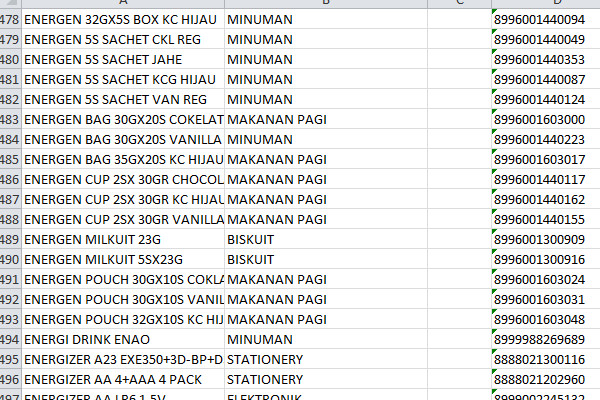This screenshot has height=400, width=600.
Task: Click barcode cell 8996001440087
Action: point(546,79)
